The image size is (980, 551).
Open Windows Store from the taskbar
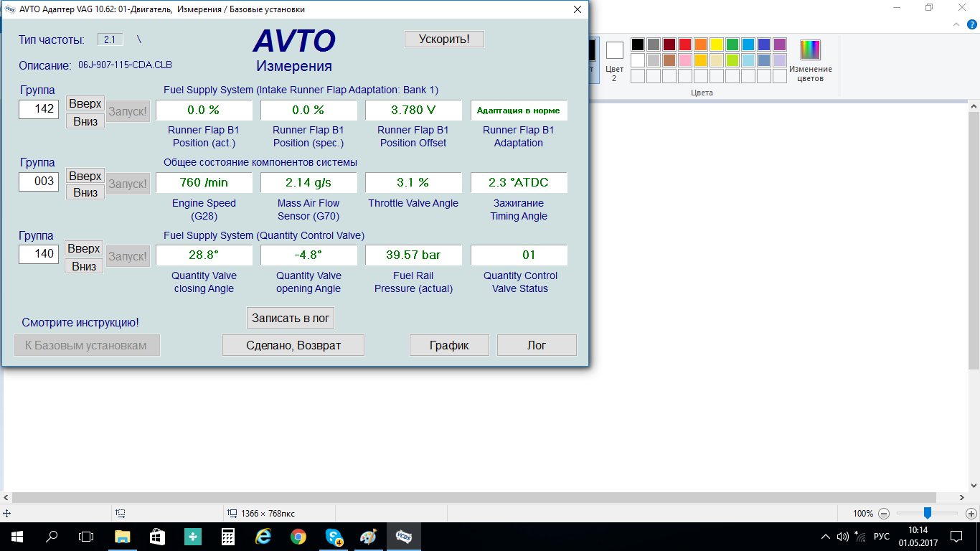(x=158, y=536)
